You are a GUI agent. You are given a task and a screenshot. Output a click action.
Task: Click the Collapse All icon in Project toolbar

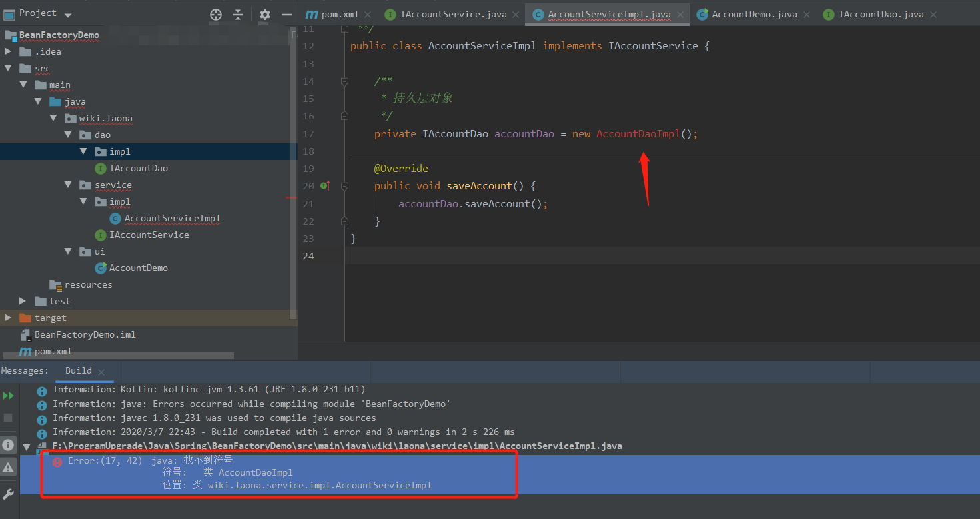[238, 13]
